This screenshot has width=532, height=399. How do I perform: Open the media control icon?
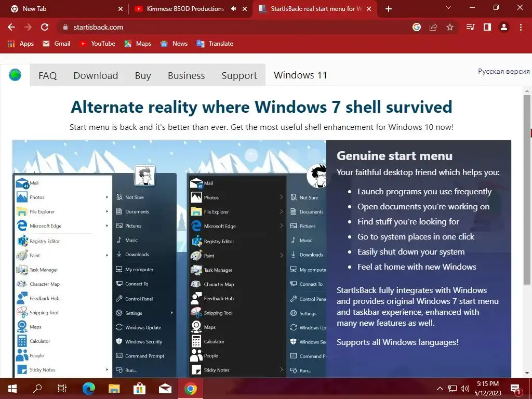coord(470,27)
